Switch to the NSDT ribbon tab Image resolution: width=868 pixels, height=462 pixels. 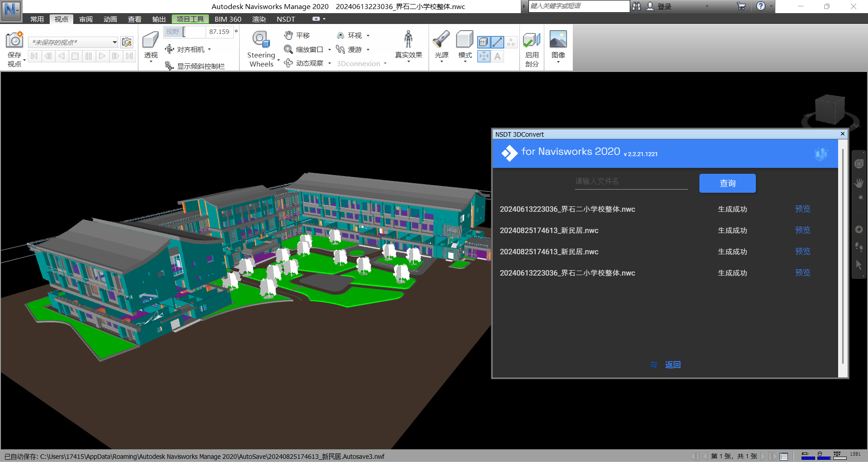286,19
